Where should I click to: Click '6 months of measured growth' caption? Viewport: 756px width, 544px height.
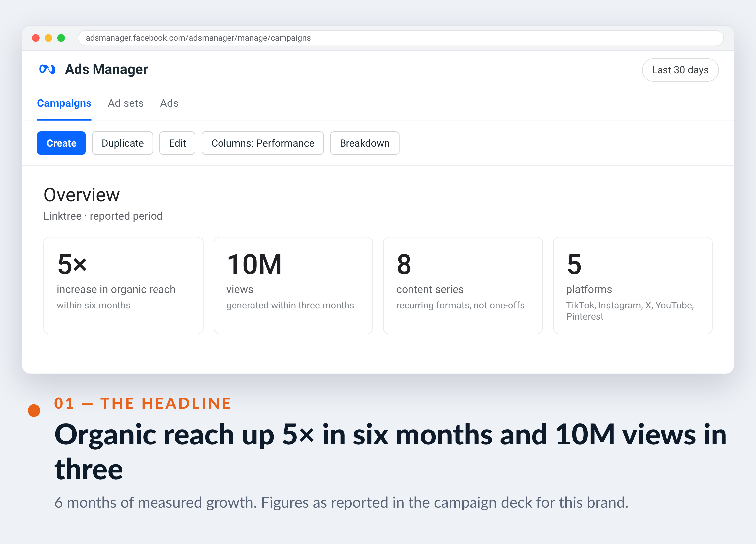click(341, 502)
